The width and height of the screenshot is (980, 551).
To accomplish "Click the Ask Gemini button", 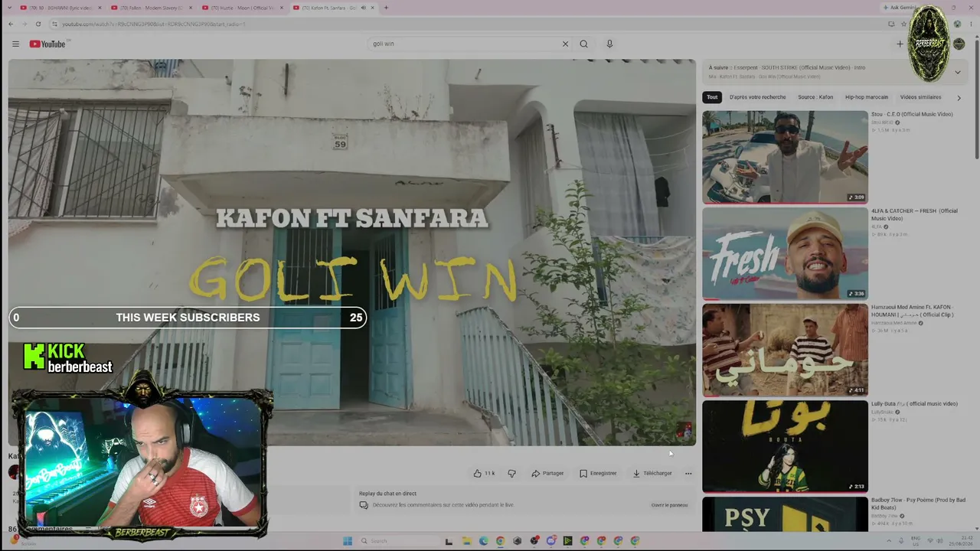I will (897, 8).
